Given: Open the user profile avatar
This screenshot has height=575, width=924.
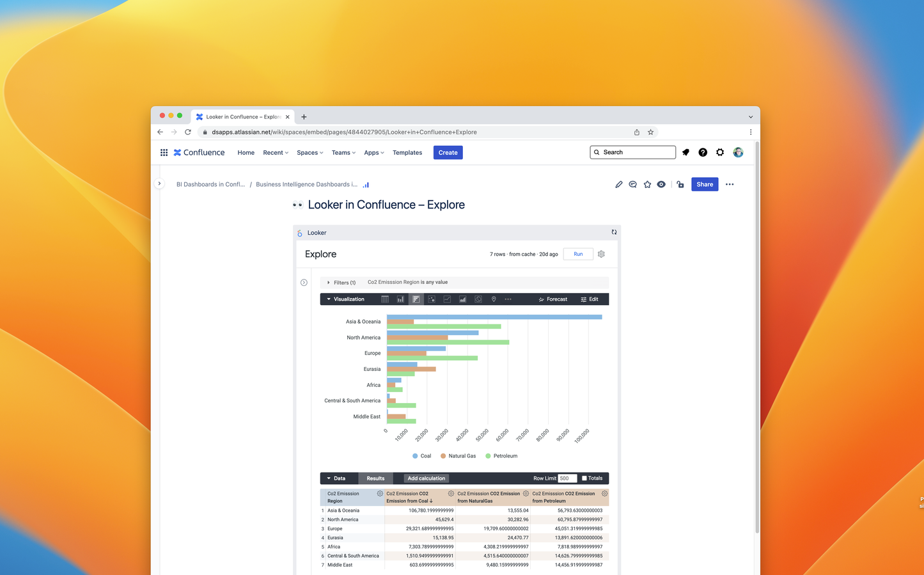Looking at the screenshot, I should (738, 152).
